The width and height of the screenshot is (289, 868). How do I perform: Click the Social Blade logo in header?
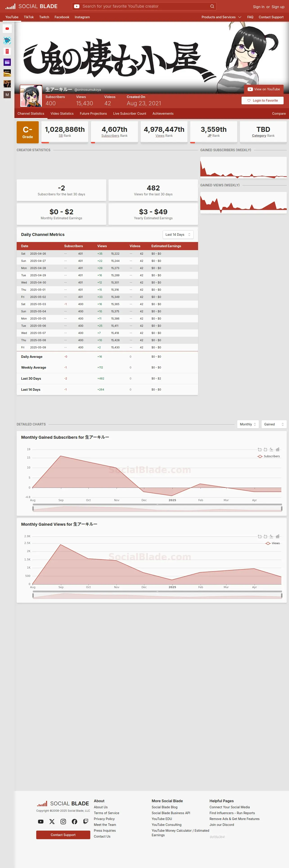(x=31, y=6)
